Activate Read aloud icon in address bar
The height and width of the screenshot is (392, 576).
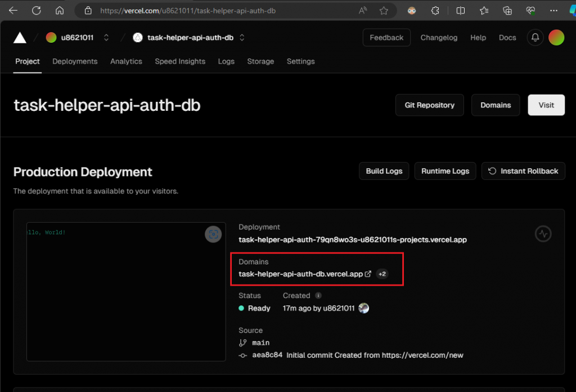(x=363, y=11)
